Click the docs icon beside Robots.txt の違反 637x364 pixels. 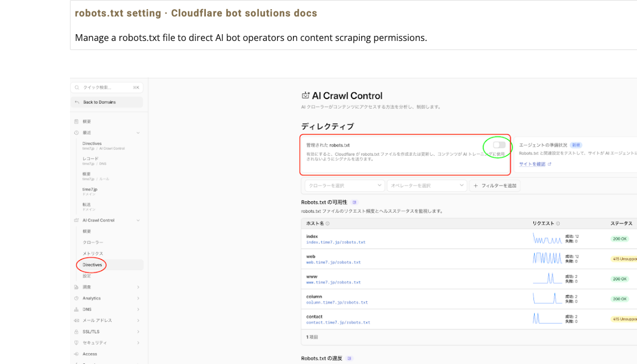tap(349, 358)
